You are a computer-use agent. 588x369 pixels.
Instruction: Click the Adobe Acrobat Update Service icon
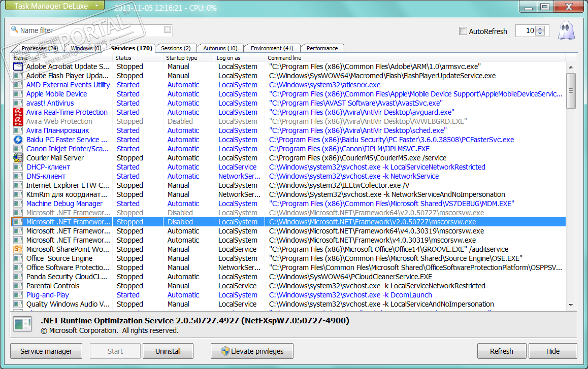tap(18, 66)
